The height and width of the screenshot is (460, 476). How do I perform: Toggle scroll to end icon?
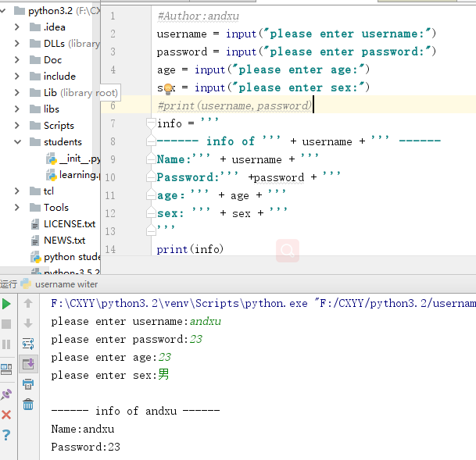[28, 364]
